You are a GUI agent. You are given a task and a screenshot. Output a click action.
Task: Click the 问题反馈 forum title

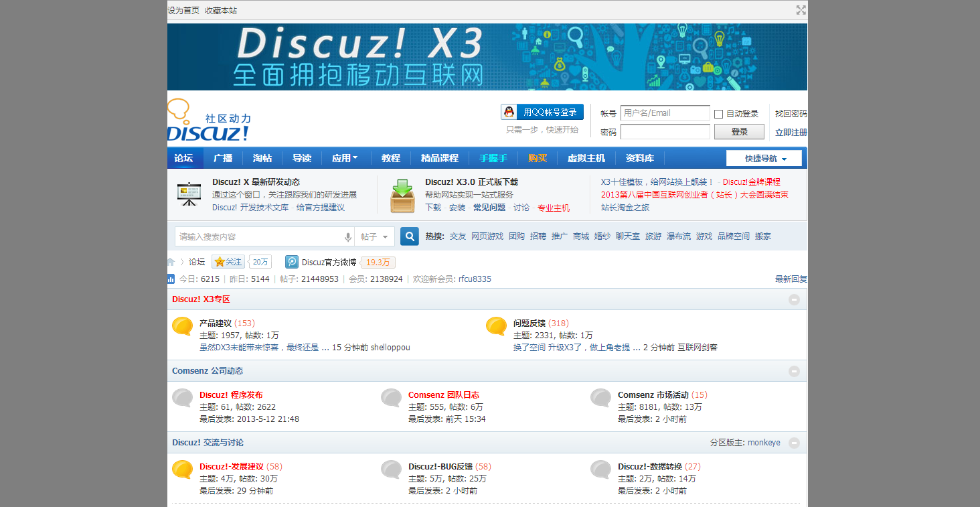(529, 323)
